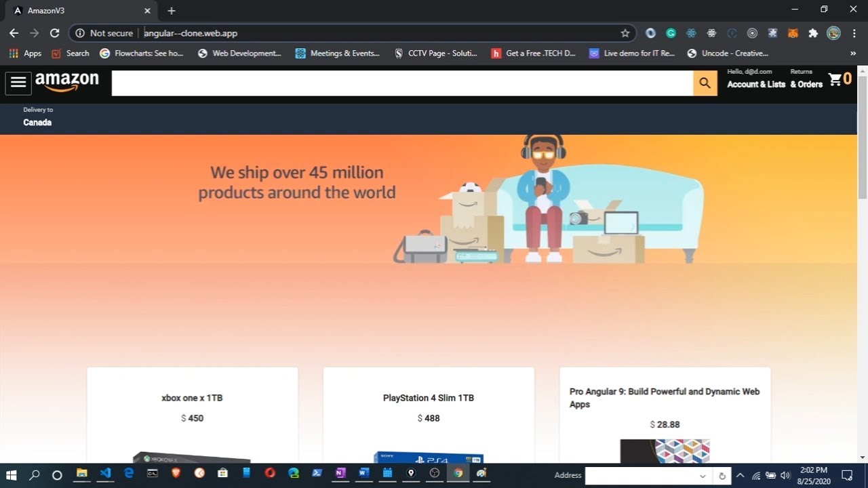Open the action center notifications icon
Image resolution: width=868 pixels, height=488 pixels.
click(847, 474)
